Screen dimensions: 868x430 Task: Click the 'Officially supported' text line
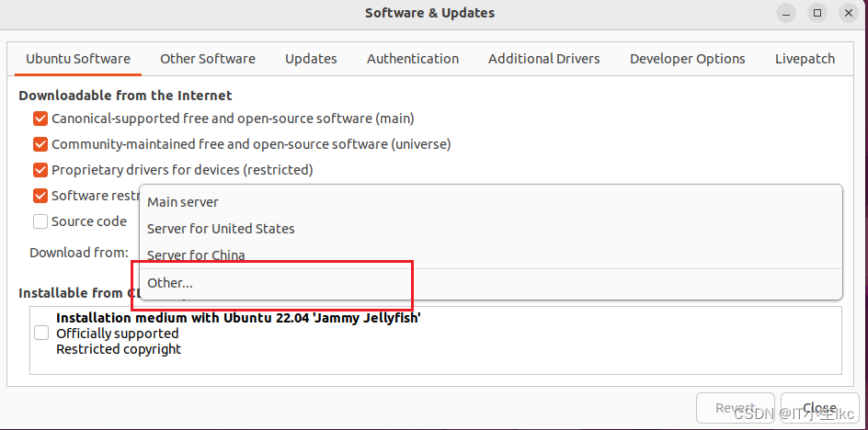coord(118,334)
